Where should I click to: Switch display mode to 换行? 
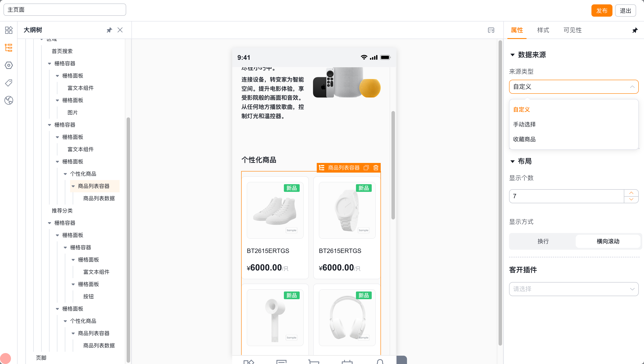(x=543, y=241)
